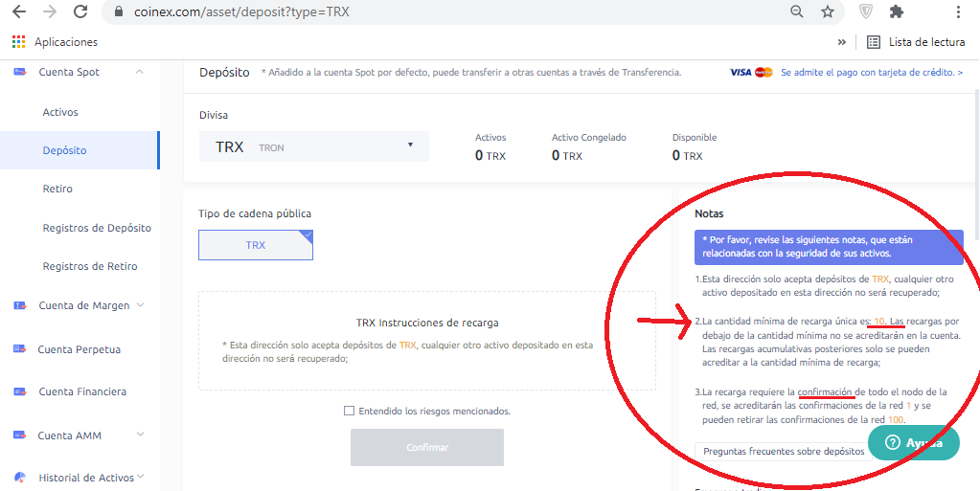
Task: Open Cuenta Perpetua in the sidebar
Action: pyautogui.click(x=79, y=349)
